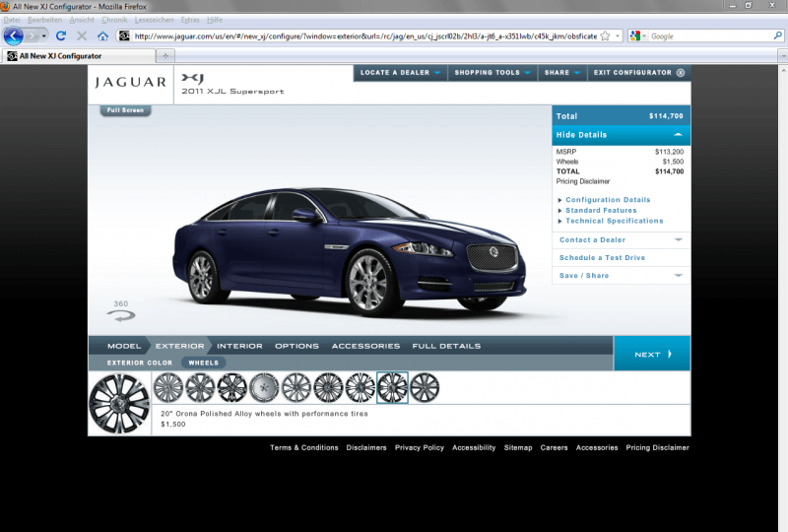The image size is (788, 532).
Task: Select the Wheels sub-tab
Action: coord(204,363)
